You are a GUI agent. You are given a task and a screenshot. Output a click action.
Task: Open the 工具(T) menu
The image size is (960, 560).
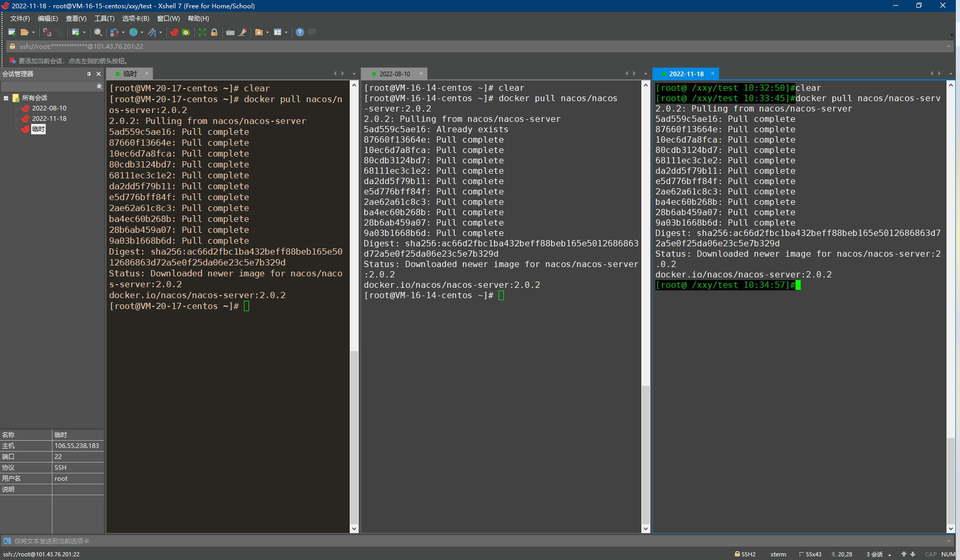(104, 19)
